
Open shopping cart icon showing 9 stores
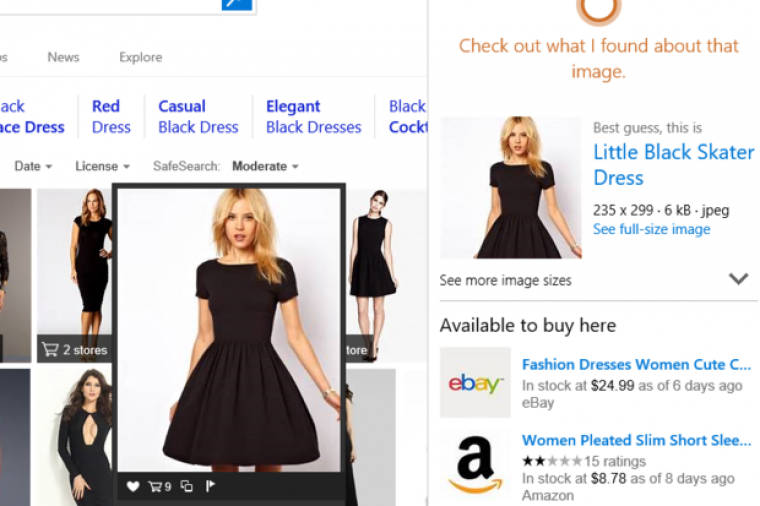coord(160,486)
